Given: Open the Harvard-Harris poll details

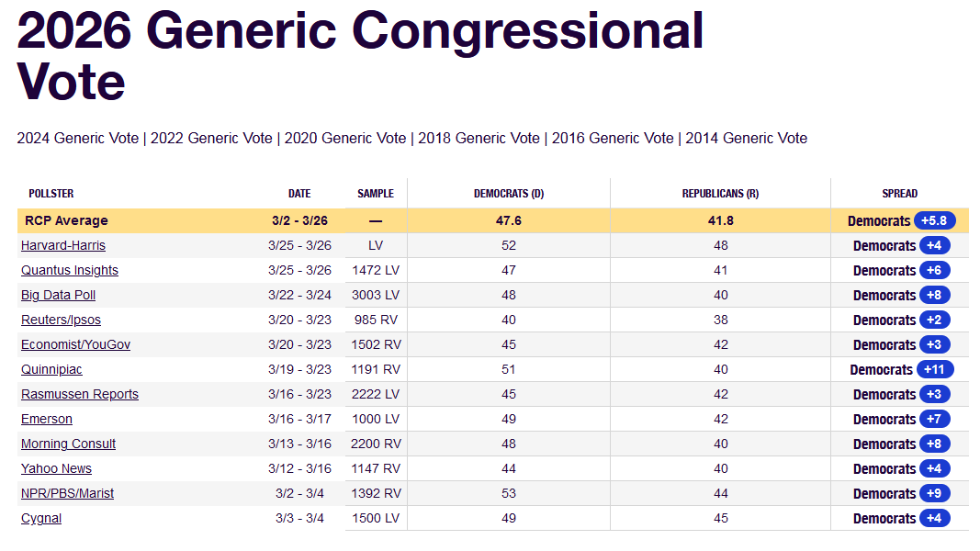Looking at the screenshot, I should tap(62, 245).
